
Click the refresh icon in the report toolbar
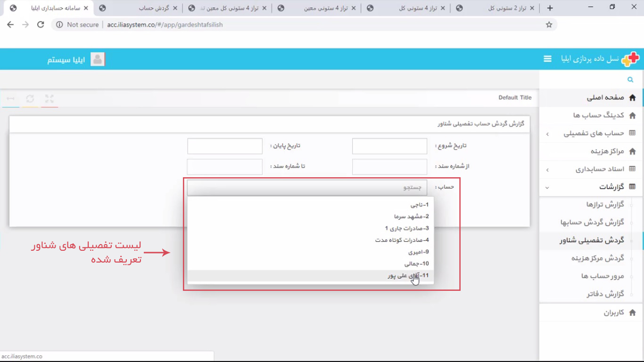30,99
